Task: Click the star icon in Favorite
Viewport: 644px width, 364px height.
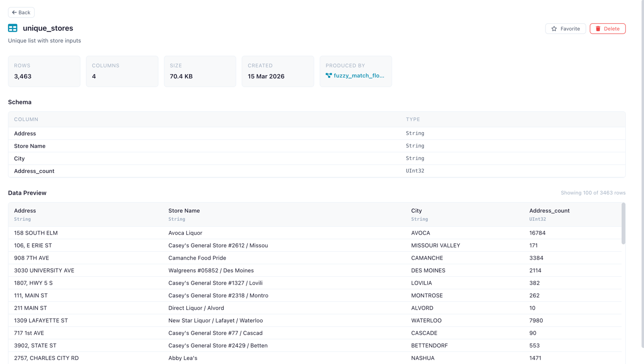Action: 554,29
